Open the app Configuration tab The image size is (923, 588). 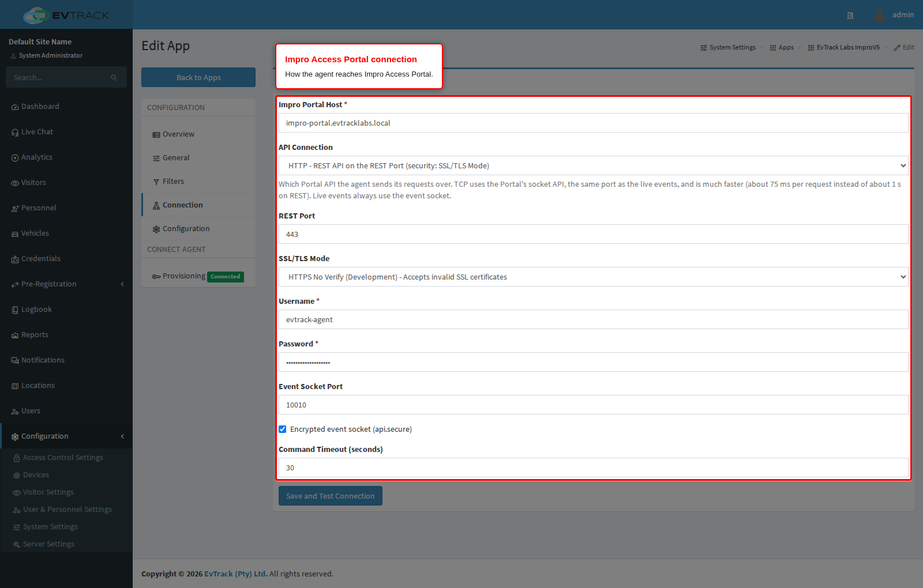pyautogui.click(x=198, y=229)
